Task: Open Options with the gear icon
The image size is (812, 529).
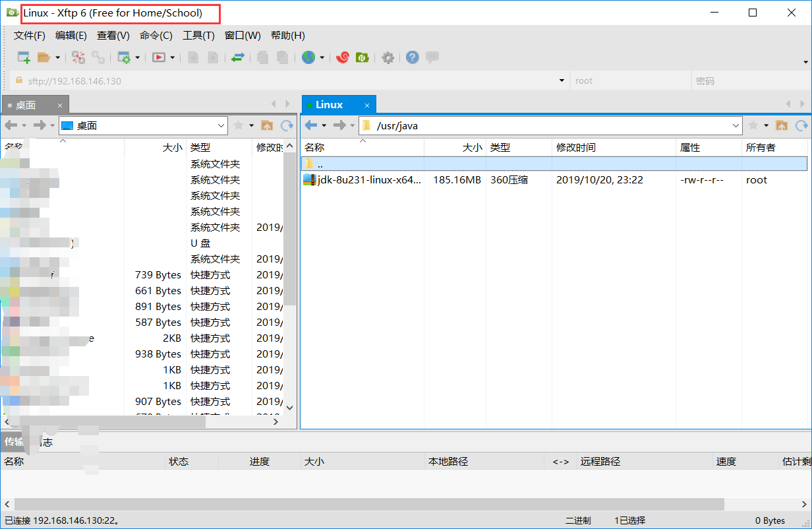Action: click(x=388, y=57)
